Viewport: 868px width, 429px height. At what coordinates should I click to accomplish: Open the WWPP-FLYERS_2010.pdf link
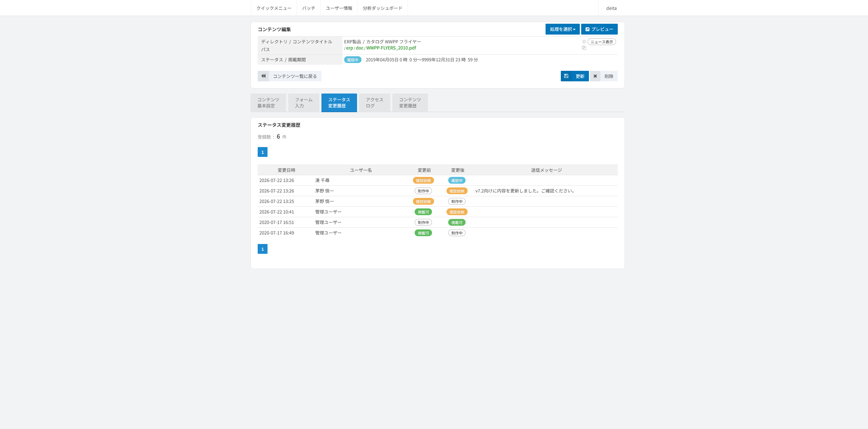391,48
